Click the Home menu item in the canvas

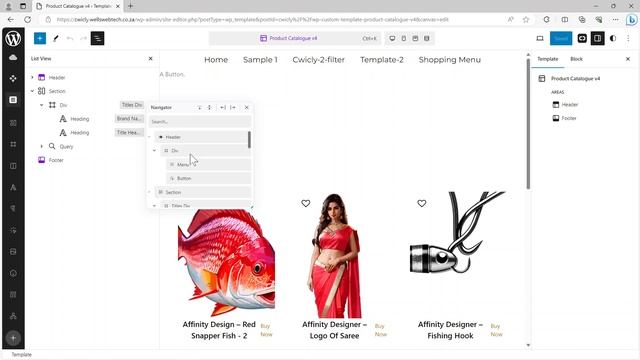[216, 60]
